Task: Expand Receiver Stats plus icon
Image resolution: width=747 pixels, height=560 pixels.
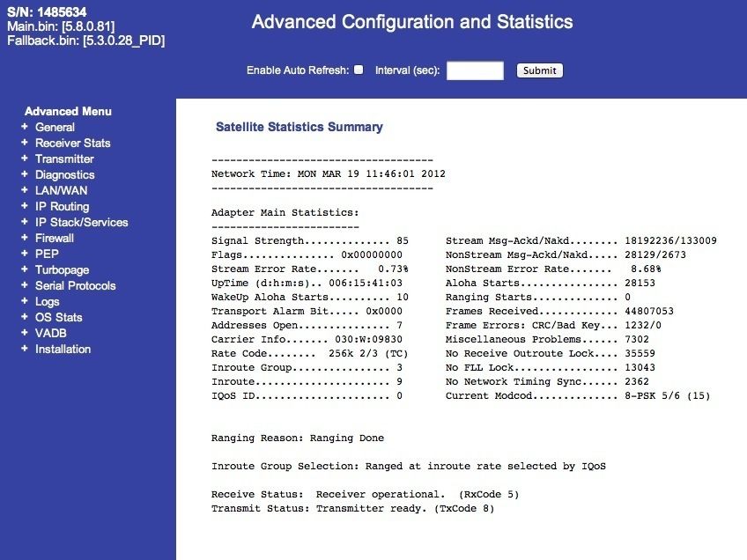Action: (x=25, y=143)
